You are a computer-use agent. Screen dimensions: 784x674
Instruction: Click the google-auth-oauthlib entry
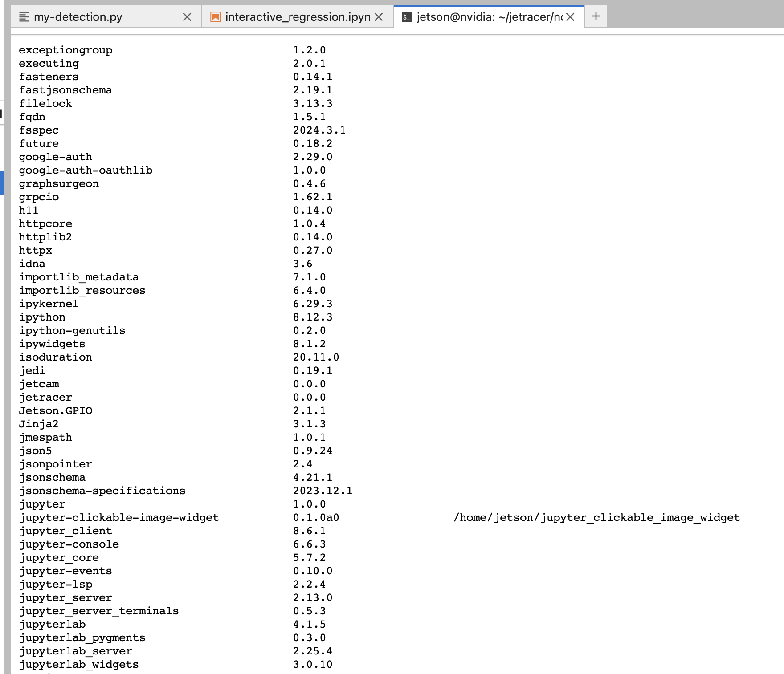tap(86, 170)
